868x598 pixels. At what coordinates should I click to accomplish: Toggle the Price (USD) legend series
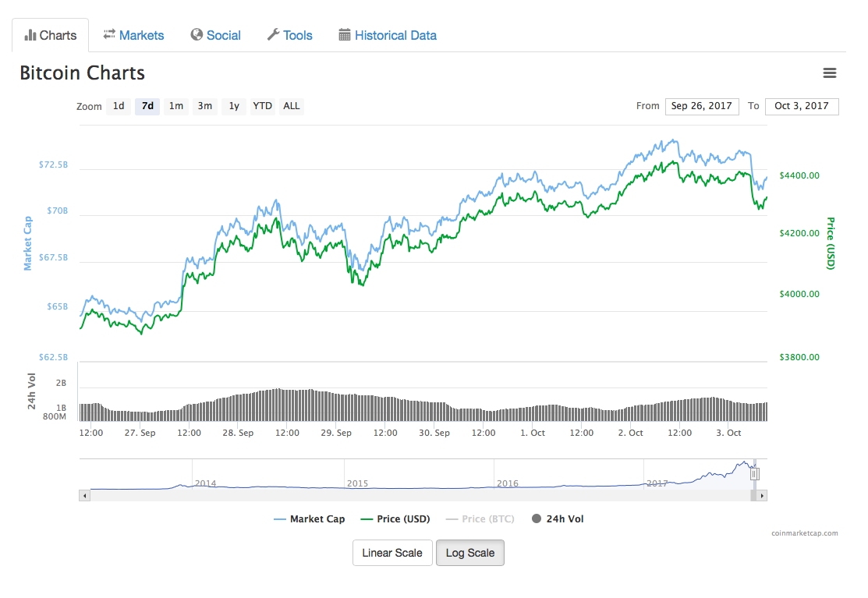[395, 519]
